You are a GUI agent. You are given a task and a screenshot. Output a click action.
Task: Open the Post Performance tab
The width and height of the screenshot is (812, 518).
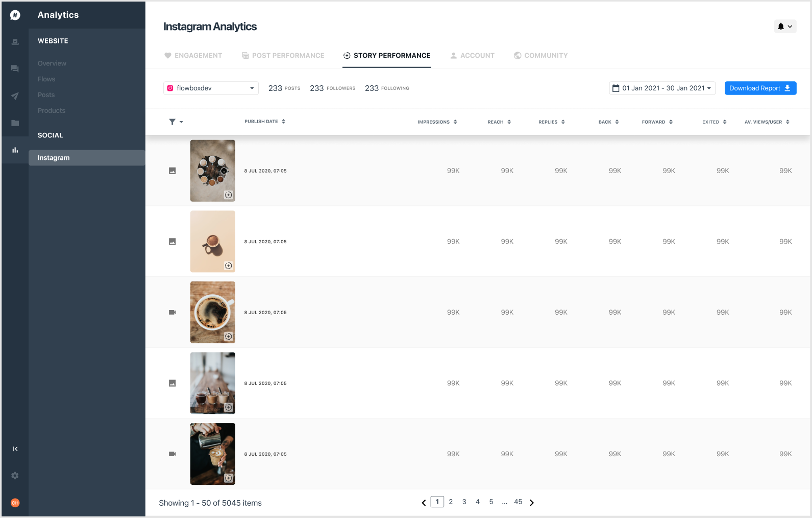tap(283, 56)
